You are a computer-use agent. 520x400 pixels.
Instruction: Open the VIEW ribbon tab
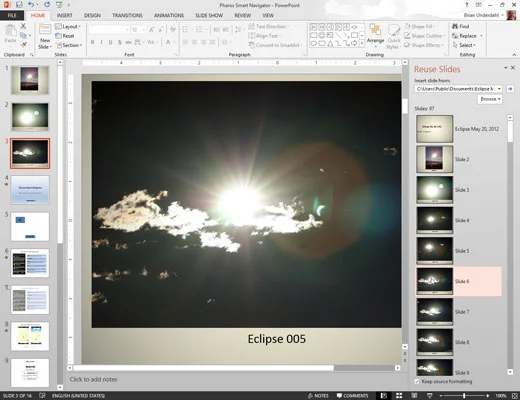click(268, 15)
